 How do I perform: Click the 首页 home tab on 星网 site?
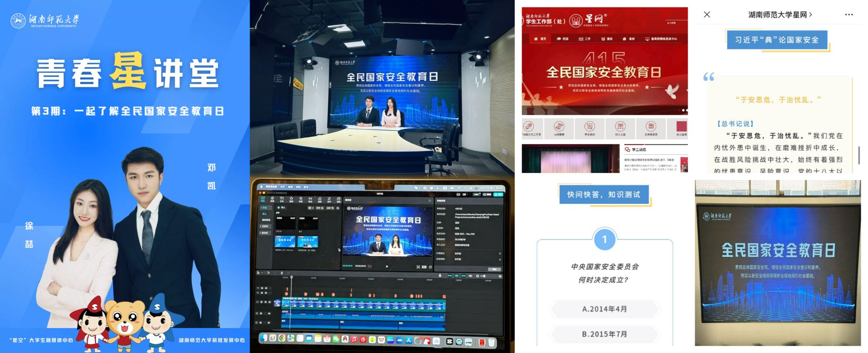coord(540,39)
